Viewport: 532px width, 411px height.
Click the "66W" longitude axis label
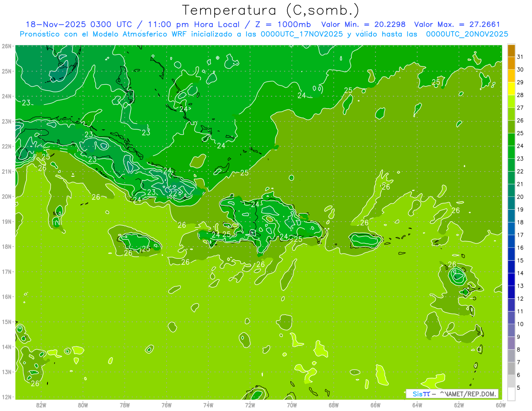[x=376, y=405]
